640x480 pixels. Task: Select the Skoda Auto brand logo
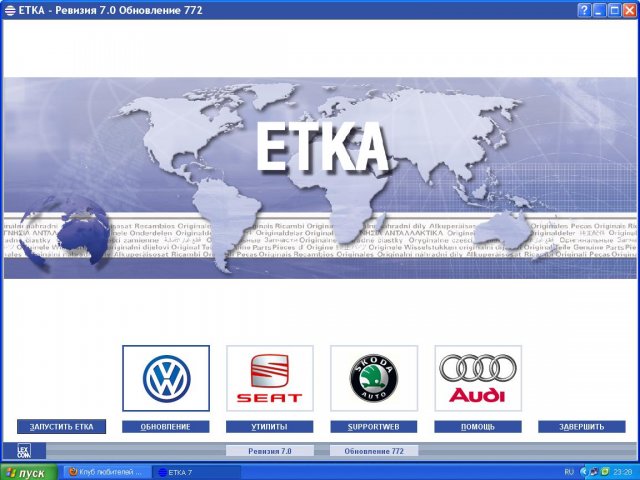click(x=374, y=378)
